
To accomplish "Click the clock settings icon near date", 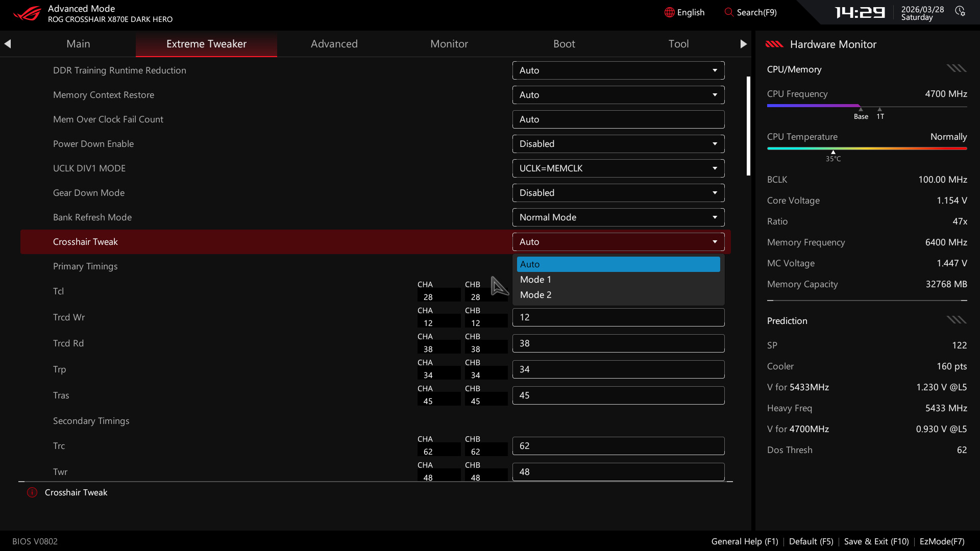I will click(x=960, y=11).
